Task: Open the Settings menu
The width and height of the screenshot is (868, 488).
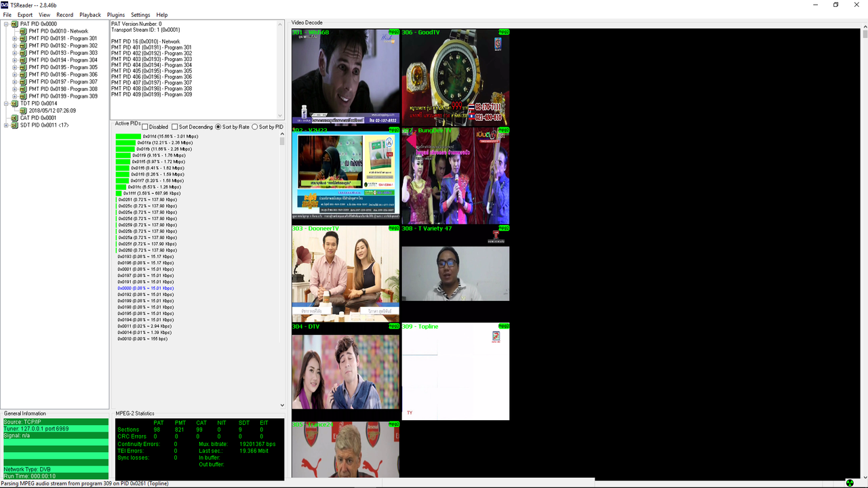Action: coord(140,15)
